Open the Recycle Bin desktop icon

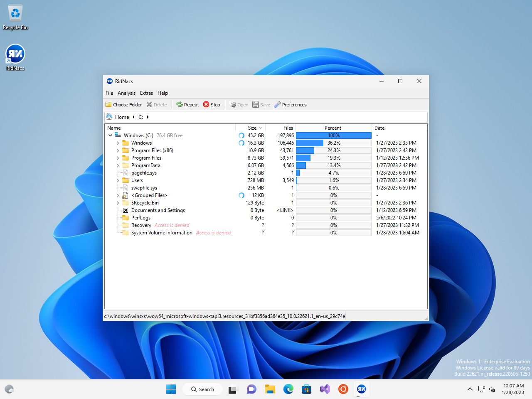coord(15,17)
